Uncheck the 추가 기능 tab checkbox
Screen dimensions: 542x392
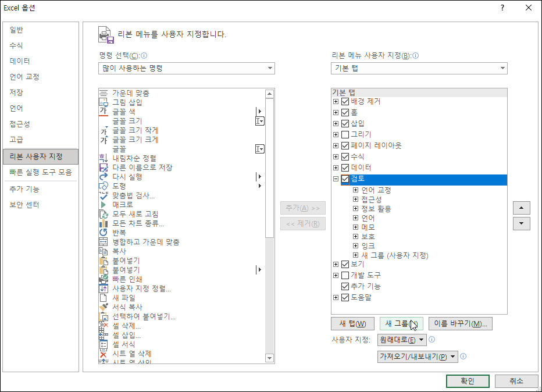tap(345, 286)
